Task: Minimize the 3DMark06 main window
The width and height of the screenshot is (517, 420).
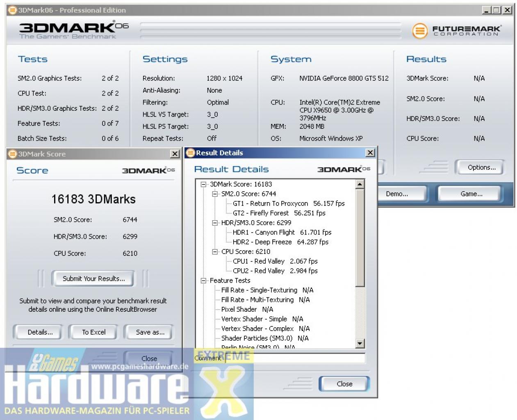Action: [486, 10]
